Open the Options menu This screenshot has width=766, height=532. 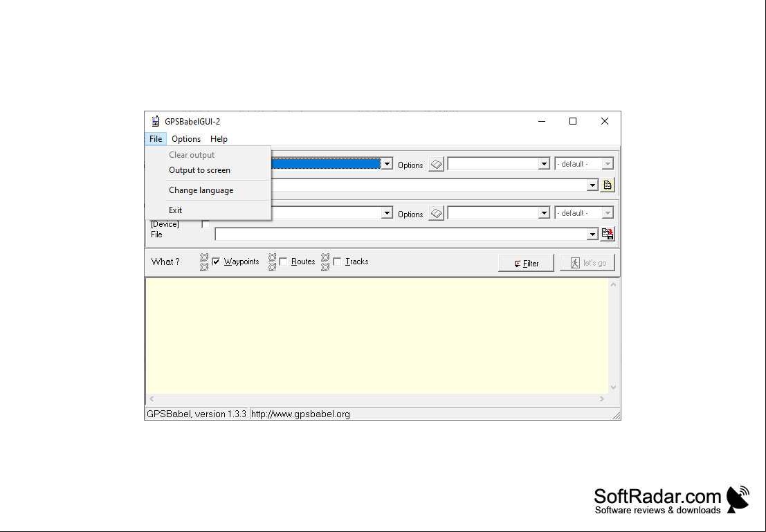click(185, 139)
